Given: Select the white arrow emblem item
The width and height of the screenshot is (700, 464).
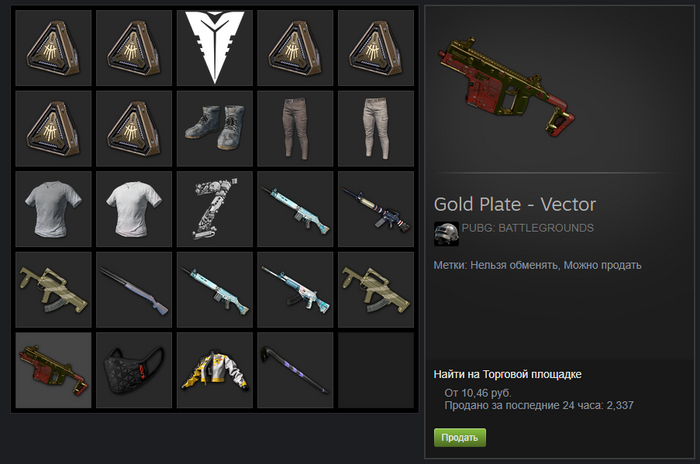Looking at the screenshot, I should pyautogui.click(x=215, y=48).
